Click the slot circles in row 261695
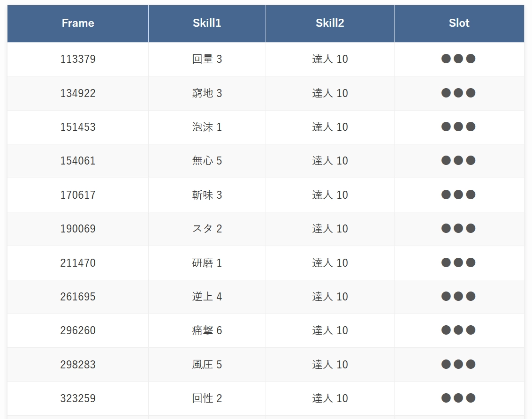This screenshot has width=532, height=419. pos(458,296)
